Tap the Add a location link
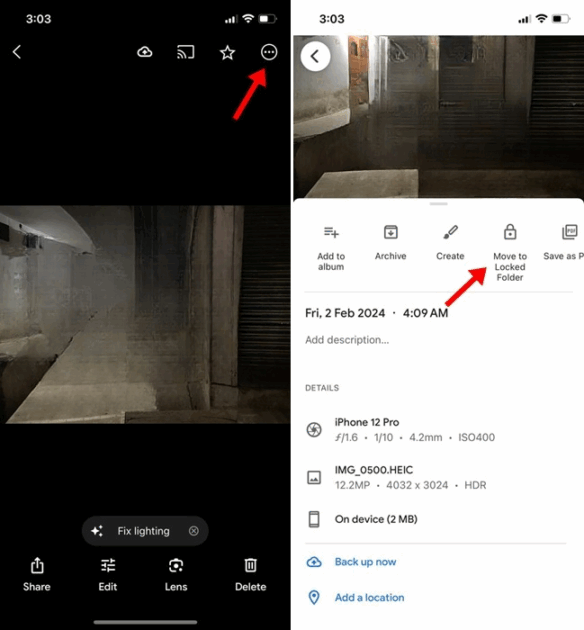584x630 pixels. click(x=370, y=597)
